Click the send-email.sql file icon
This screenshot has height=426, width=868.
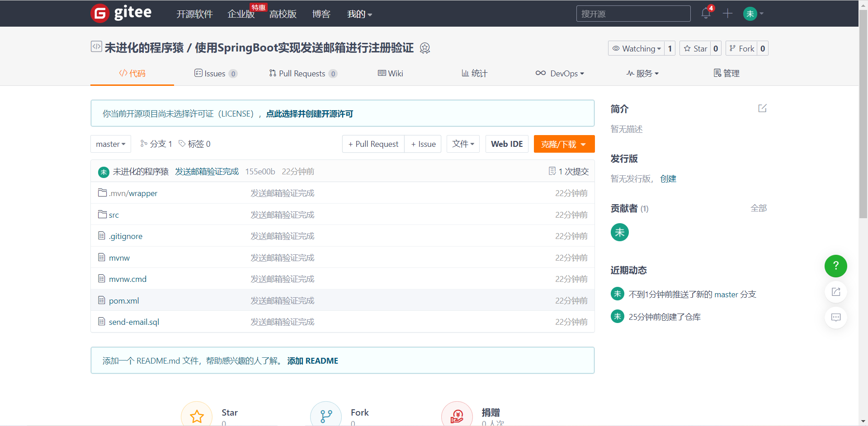102,321
